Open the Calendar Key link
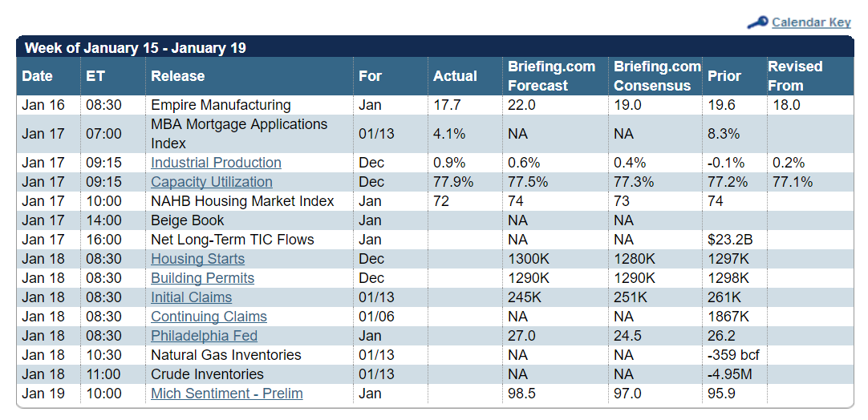Image resolution: width=868 pixels, height=420 pixels. pyautogui.click(x=811, y=22)
